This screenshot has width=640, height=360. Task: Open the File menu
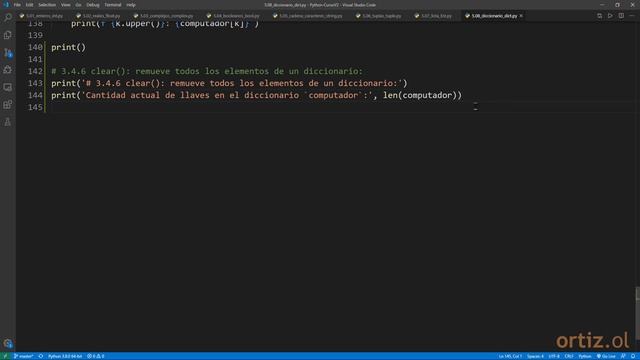(17, 5)
